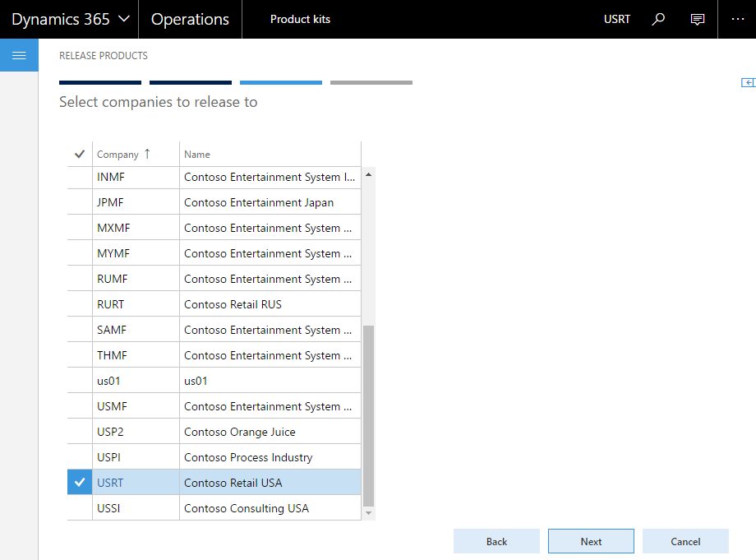Screen dimensions: 756x560
Task: Select the fourth grey wizard step bar
Action: point(371,82)
